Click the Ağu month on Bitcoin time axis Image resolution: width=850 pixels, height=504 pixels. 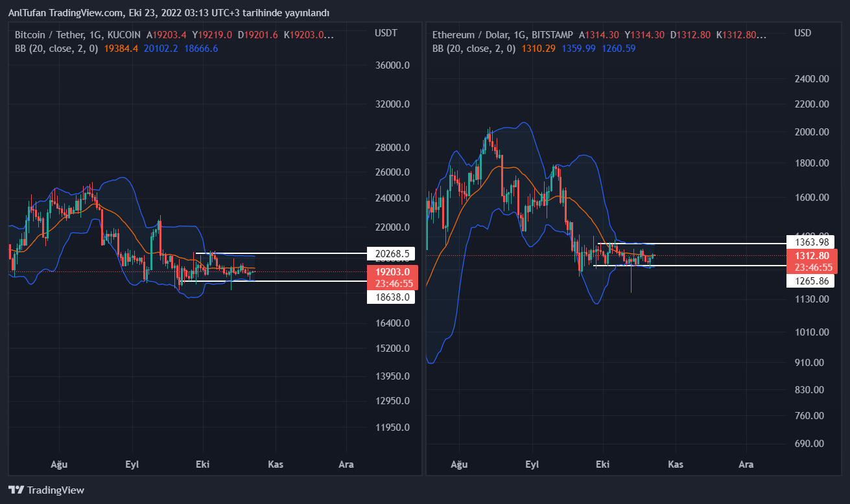[59, 464]
